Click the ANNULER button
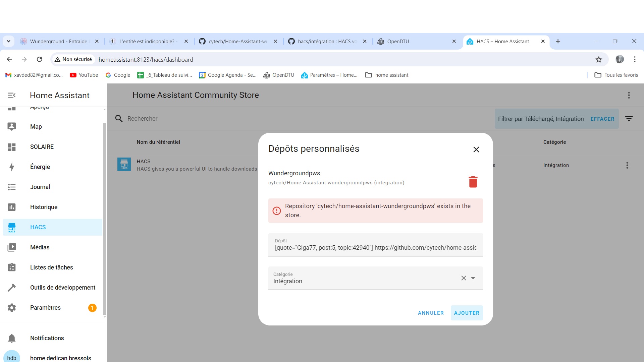The width and height of the screenshot is (644, 362). click(x=431, y=313)
